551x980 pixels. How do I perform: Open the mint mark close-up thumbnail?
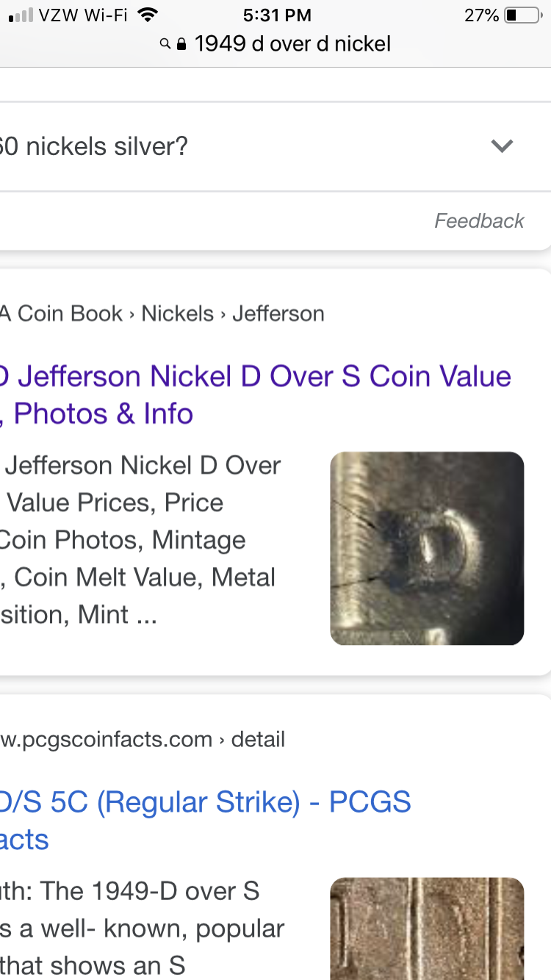427,548
